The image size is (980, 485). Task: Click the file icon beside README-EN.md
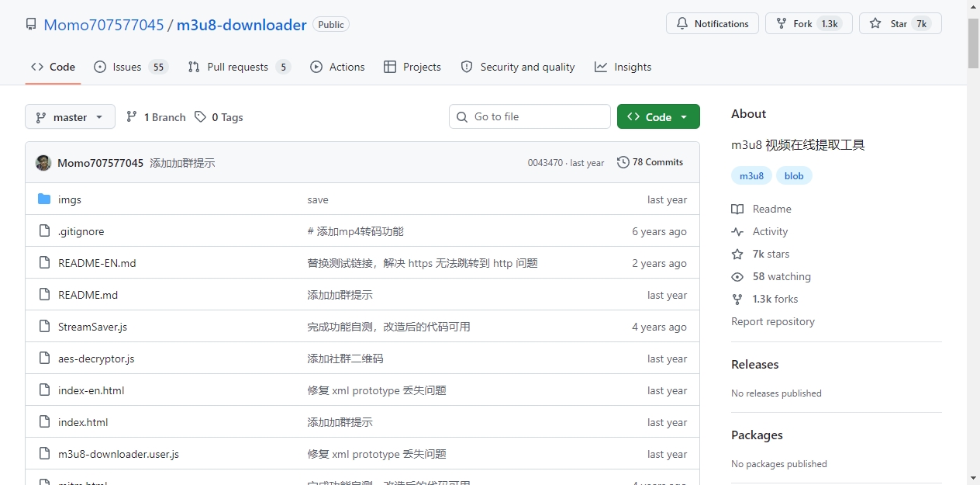[x=44, y=263]
